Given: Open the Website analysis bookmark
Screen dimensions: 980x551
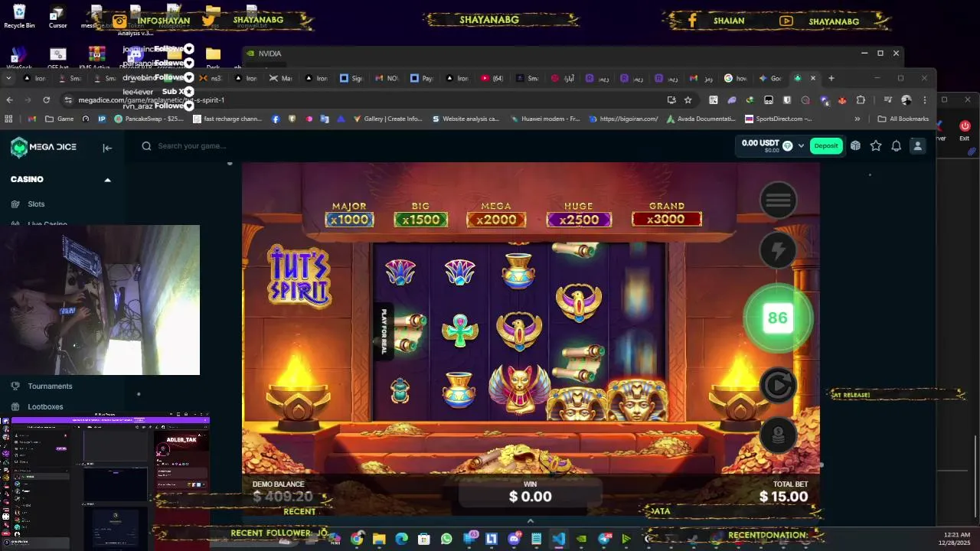Looking at the screenshot, I should pos(465,119).
